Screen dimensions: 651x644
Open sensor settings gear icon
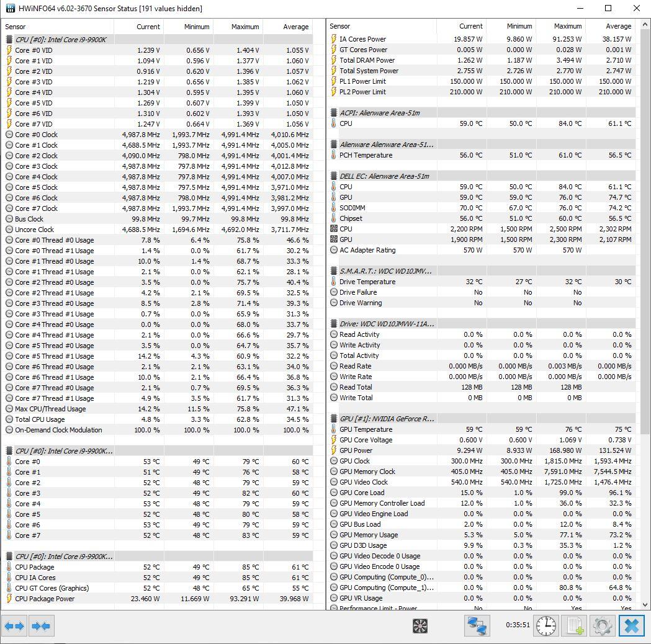(602, 626)
